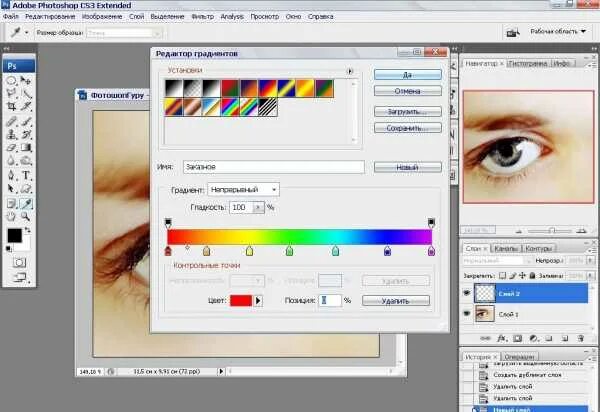Select the Blur tool
The width and height of the screenshot is (600, 412).
tap(11, 161)
